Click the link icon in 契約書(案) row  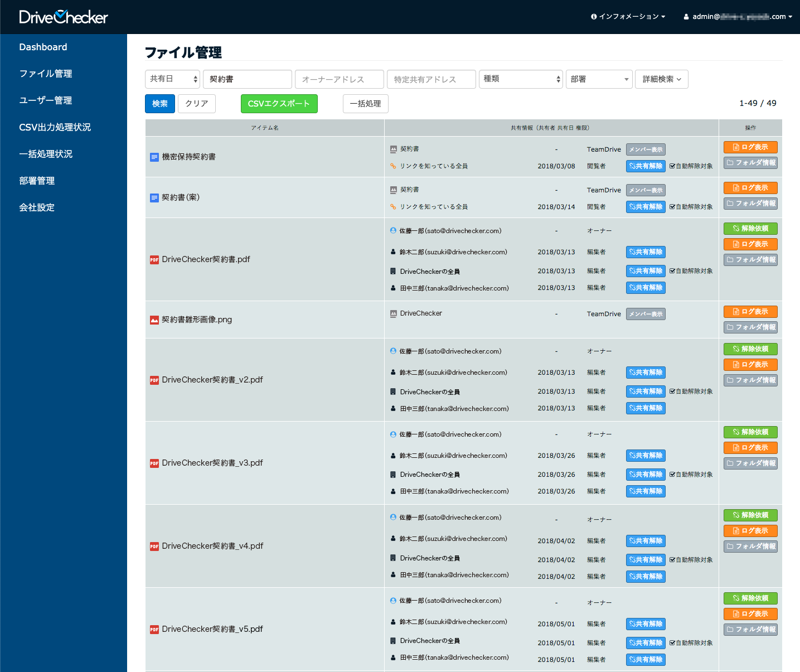coord(394,207)
